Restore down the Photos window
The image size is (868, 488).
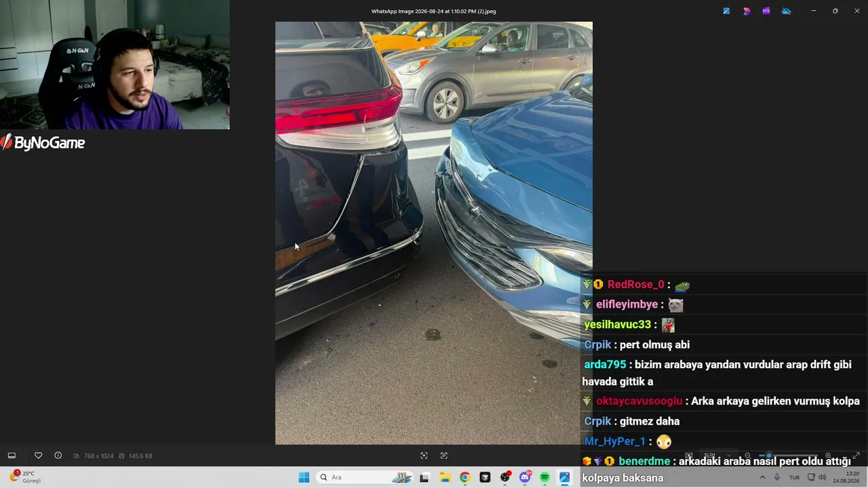[x=835, y=11]
